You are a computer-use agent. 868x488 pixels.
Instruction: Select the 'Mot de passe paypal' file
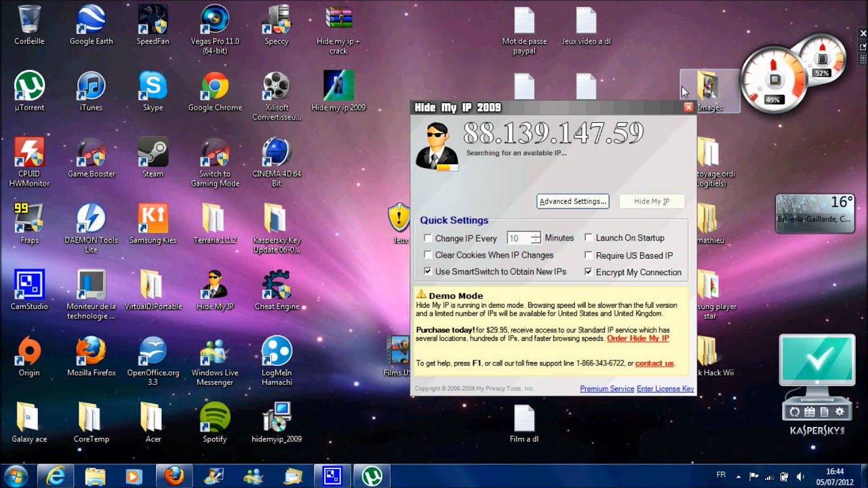click(x=524, y=31)
